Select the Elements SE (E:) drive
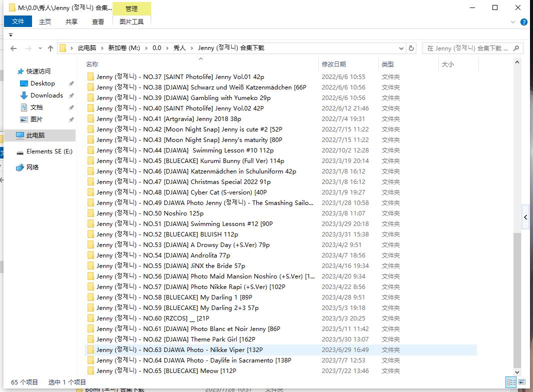Screen dimensions: 533x392 49,151
